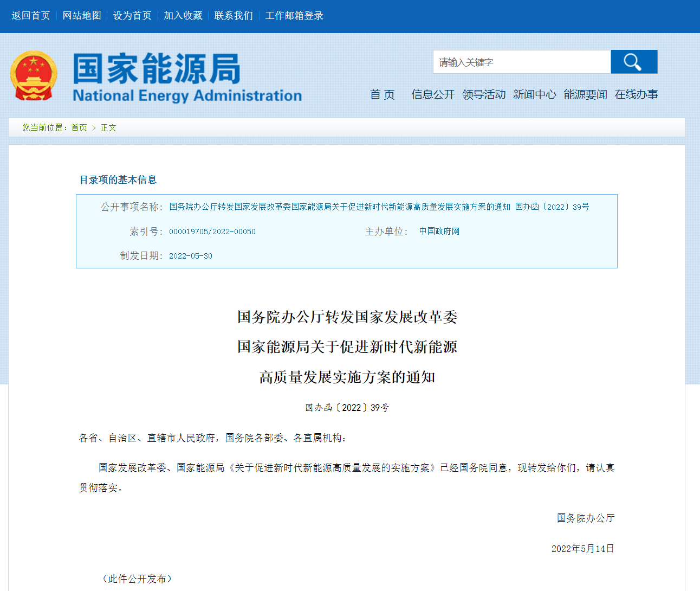Click the 国家能源局 site title logo
This screenshot has height=591, width=700.
click(187, 77)
